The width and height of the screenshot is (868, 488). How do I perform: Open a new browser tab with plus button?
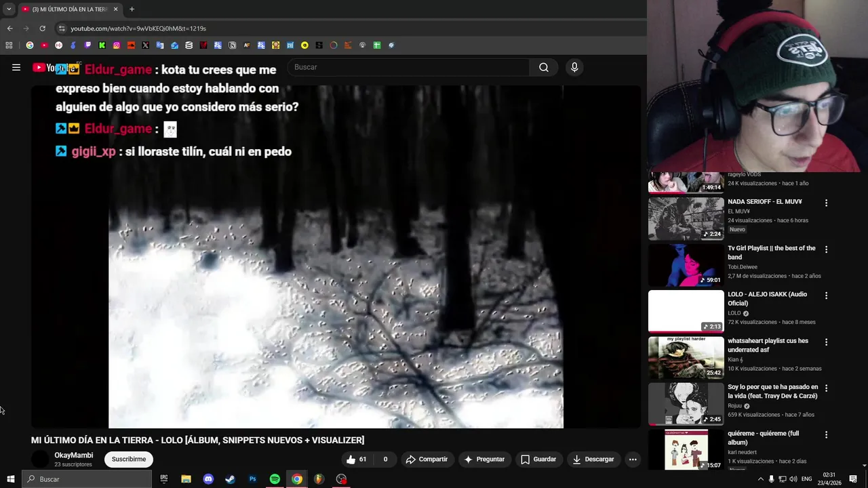[x=132, y=9]
